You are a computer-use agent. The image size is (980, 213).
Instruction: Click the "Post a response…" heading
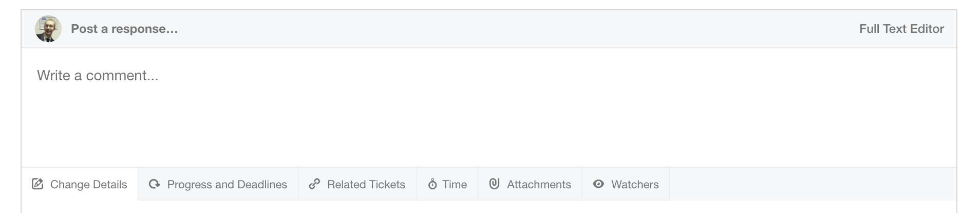click(x=124, y=29)
